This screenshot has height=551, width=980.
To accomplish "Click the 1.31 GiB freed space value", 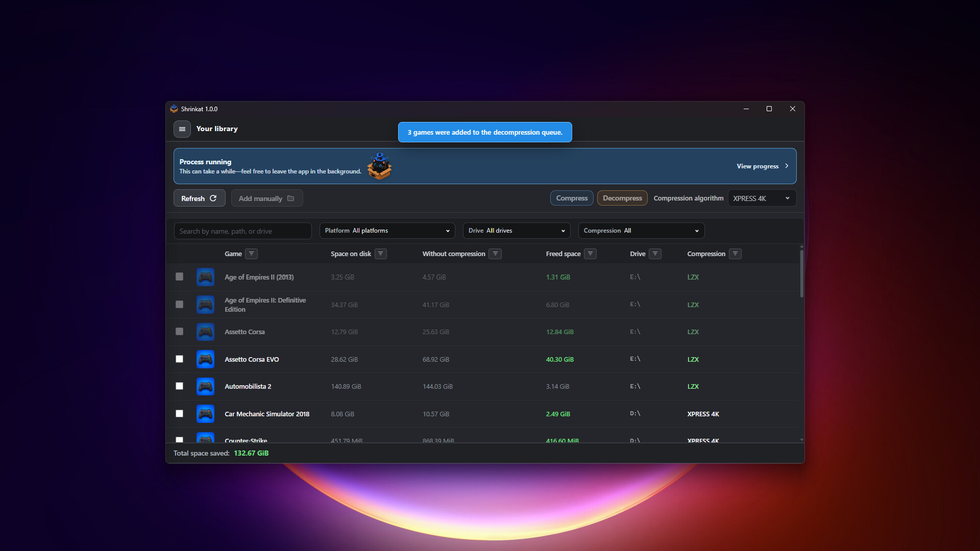I will pos(558,277).
